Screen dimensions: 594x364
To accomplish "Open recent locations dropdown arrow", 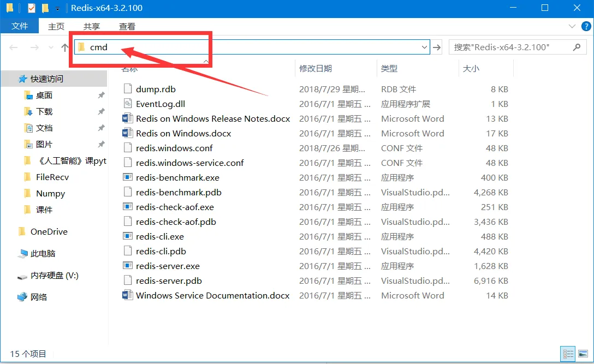I will pyautogui.click(x=51, y=47).
